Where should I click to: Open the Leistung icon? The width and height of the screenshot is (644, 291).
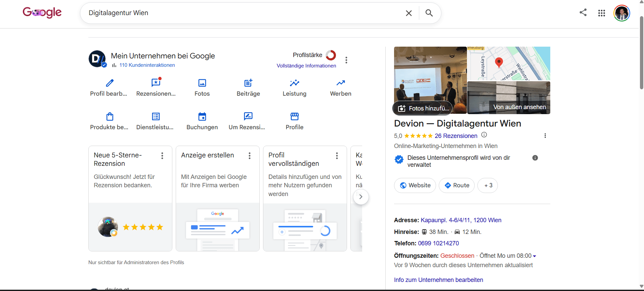point(295,83)
